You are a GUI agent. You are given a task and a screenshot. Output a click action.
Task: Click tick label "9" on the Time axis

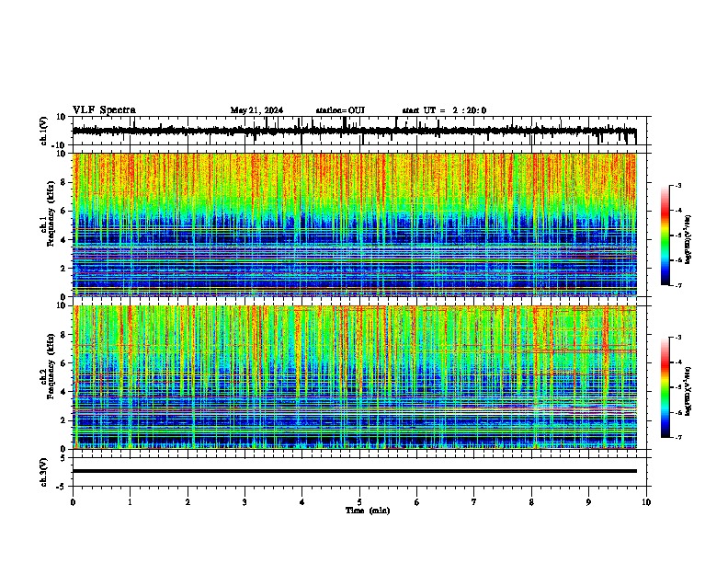588,502
